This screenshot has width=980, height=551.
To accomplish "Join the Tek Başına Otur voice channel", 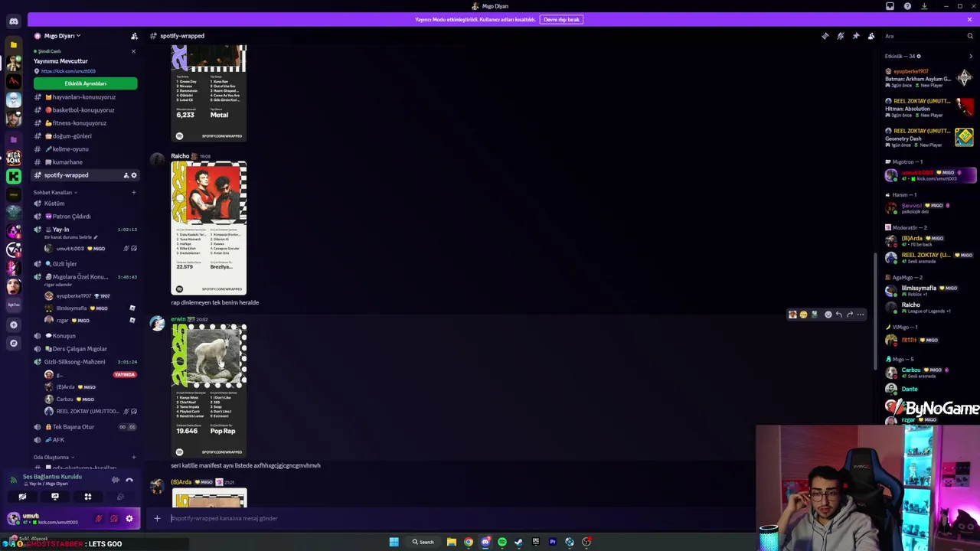I will click(84, 427).
